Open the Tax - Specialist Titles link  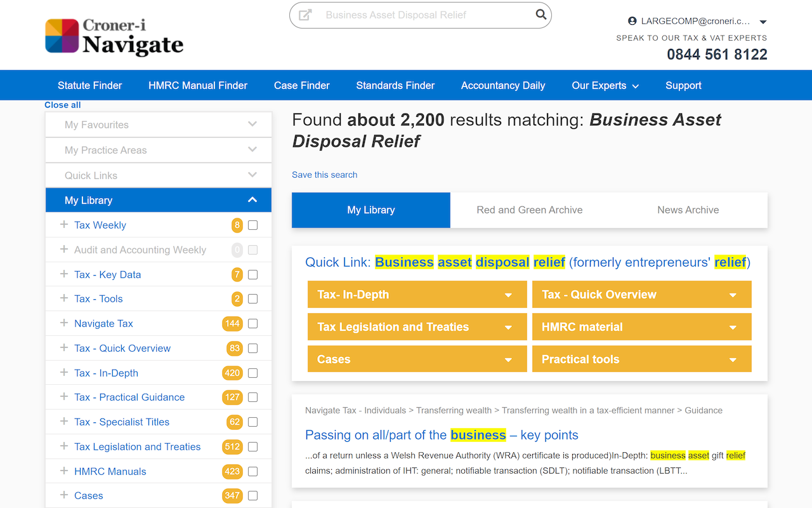[x=122, y=422]
